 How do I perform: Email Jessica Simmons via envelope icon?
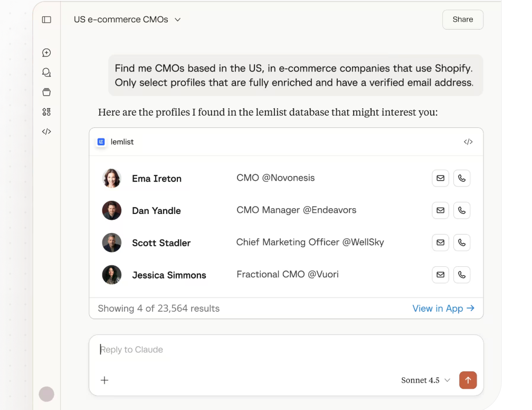pos(440,274)
